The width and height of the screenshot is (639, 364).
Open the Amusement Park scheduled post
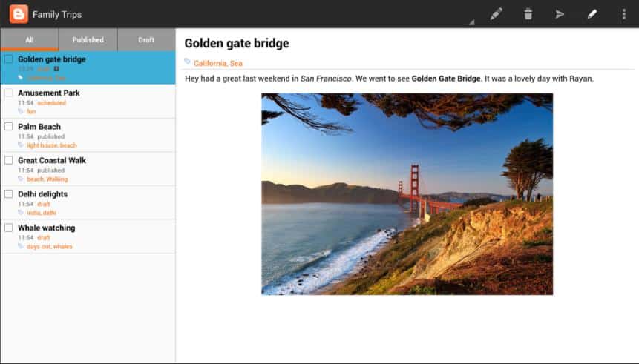[x=49, y=93]
